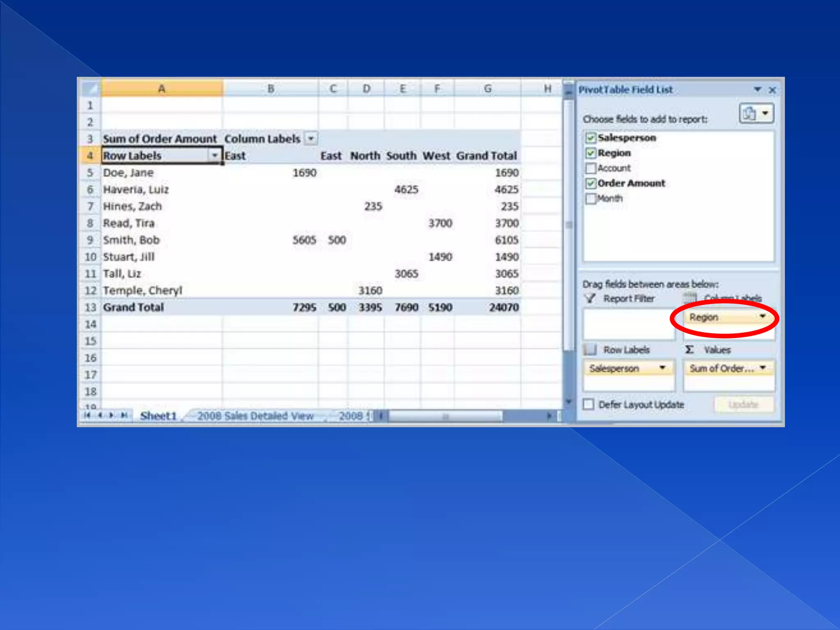Open the Row Labels filter dropdown

214,155
